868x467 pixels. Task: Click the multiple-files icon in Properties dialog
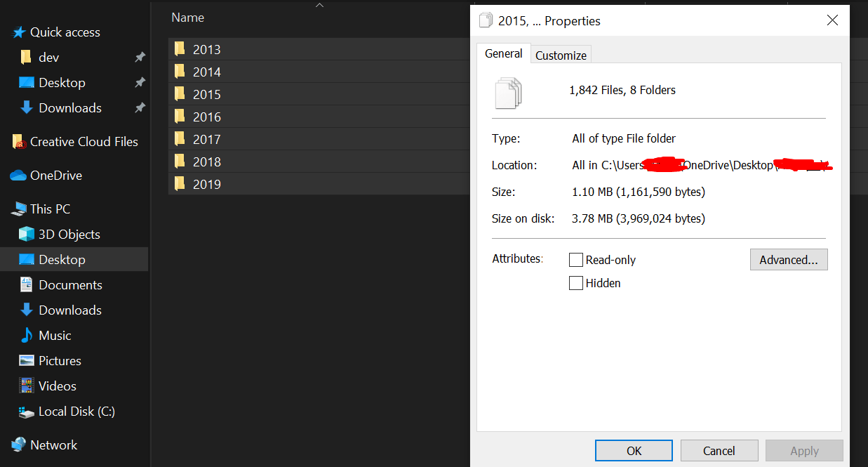(509, 93)
